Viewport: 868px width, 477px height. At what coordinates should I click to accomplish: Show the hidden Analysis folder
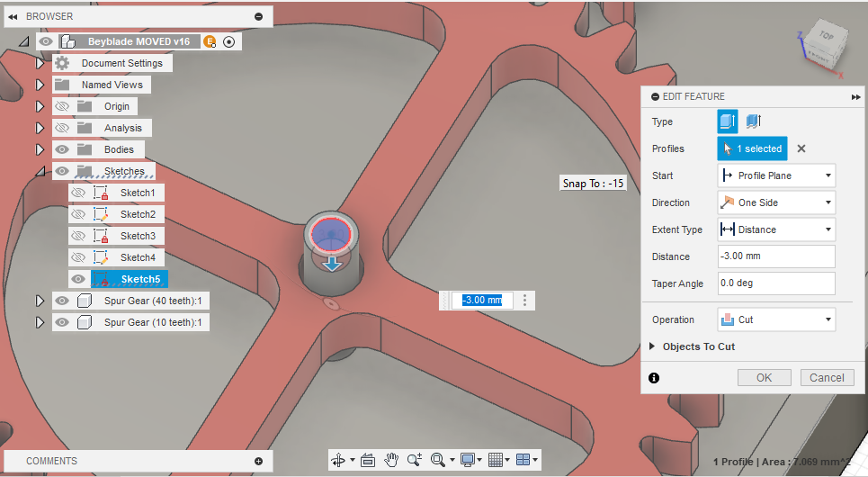[x=62, y=128]
